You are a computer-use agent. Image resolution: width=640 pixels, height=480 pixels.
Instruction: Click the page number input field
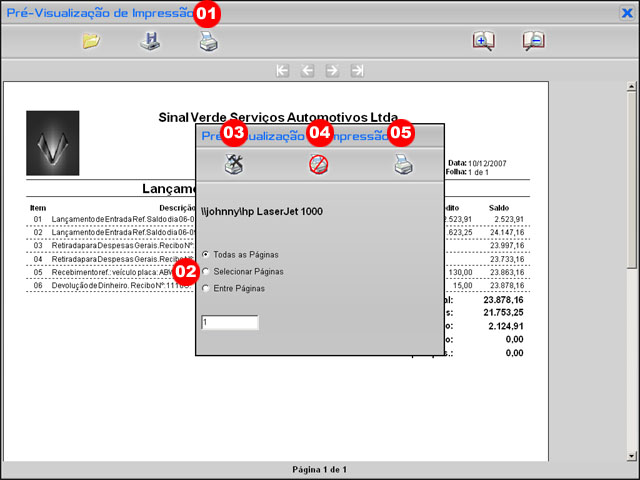click(230, 323)
